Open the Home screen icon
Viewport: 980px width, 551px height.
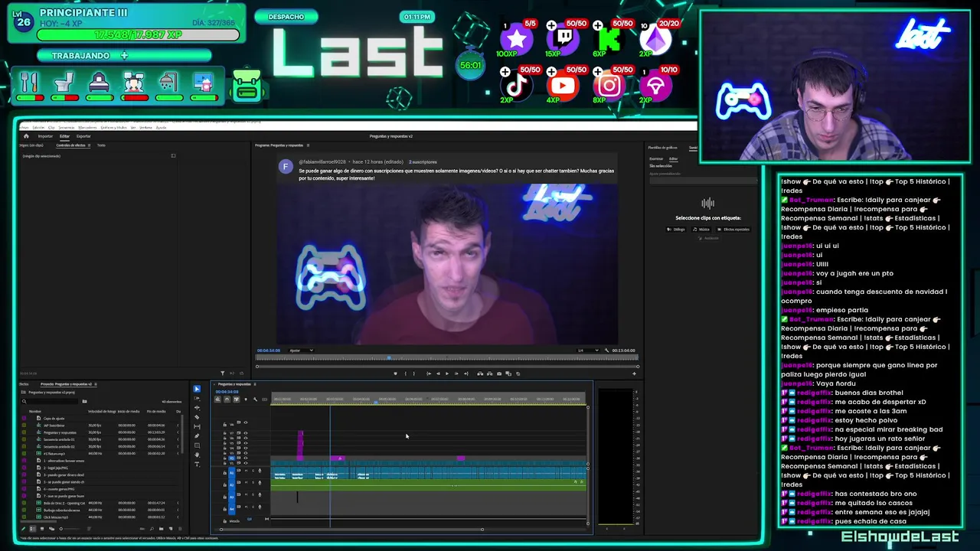click(x=26, y=136)
